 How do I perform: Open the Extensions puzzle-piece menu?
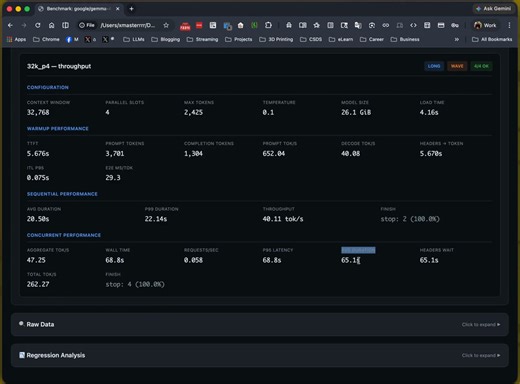tap(268, 25)
